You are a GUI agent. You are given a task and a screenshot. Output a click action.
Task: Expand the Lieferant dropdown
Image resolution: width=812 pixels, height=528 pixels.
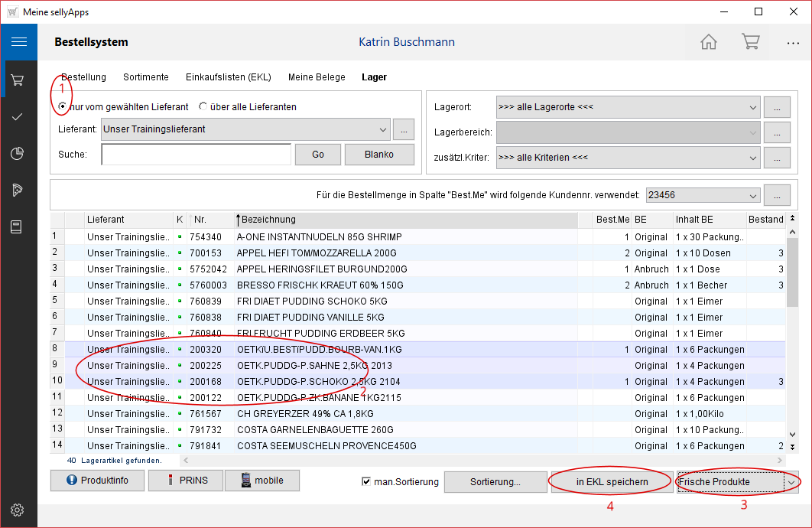pos(382,129)
